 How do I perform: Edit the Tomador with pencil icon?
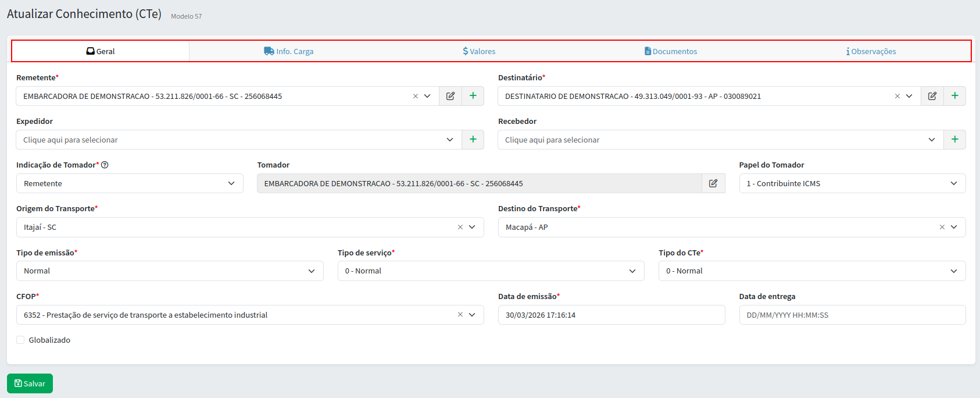coord(713,183)
